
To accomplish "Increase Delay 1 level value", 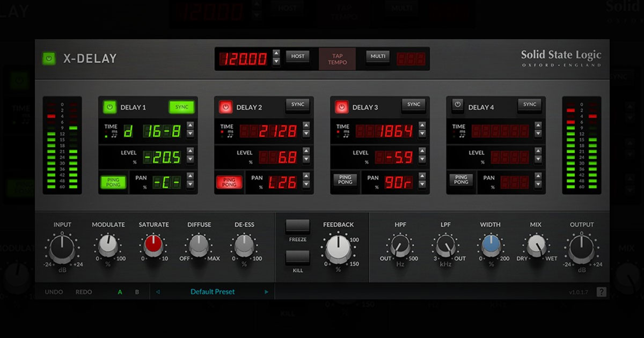I will click(190, 152).
